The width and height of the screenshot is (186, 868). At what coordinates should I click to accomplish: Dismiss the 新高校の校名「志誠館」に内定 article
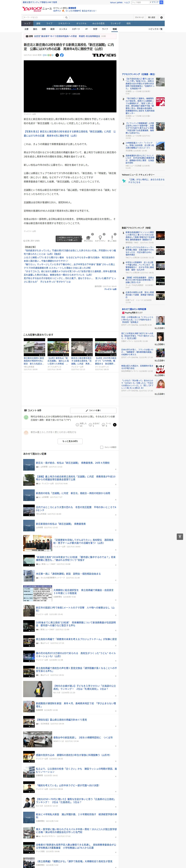click(115, 499)
